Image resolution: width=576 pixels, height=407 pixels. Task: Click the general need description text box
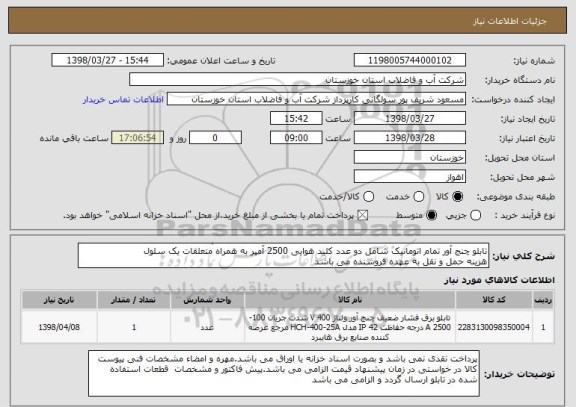point(283,256)
